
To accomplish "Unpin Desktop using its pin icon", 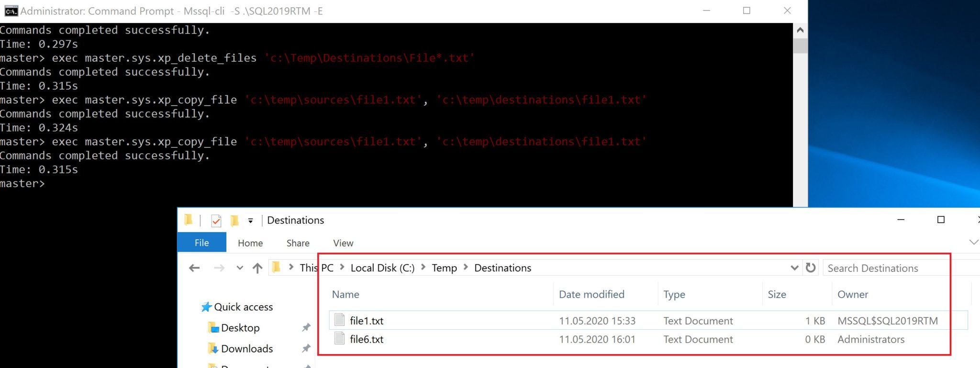I will 306,328.
